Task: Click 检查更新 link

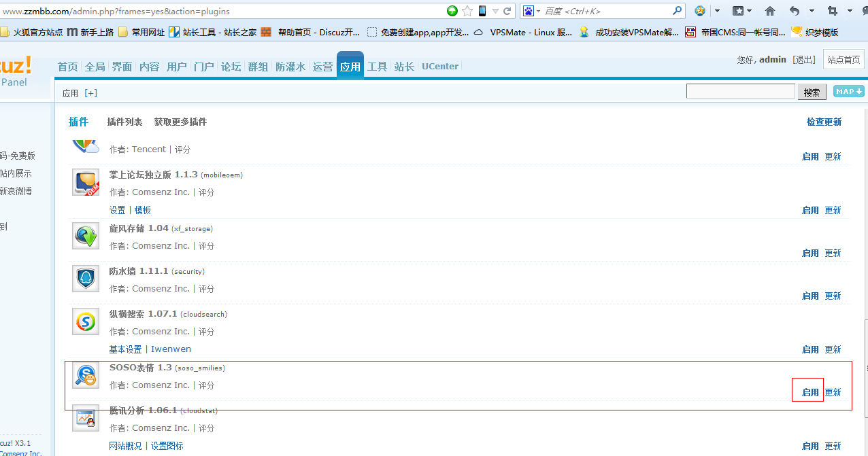Action: 824,122
